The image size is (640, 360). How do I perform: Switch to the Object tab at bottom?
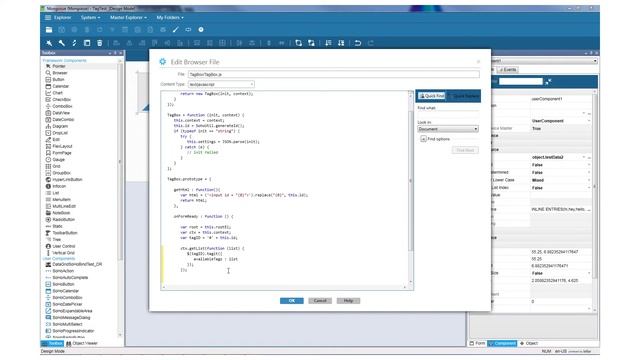tap(529, 344)
